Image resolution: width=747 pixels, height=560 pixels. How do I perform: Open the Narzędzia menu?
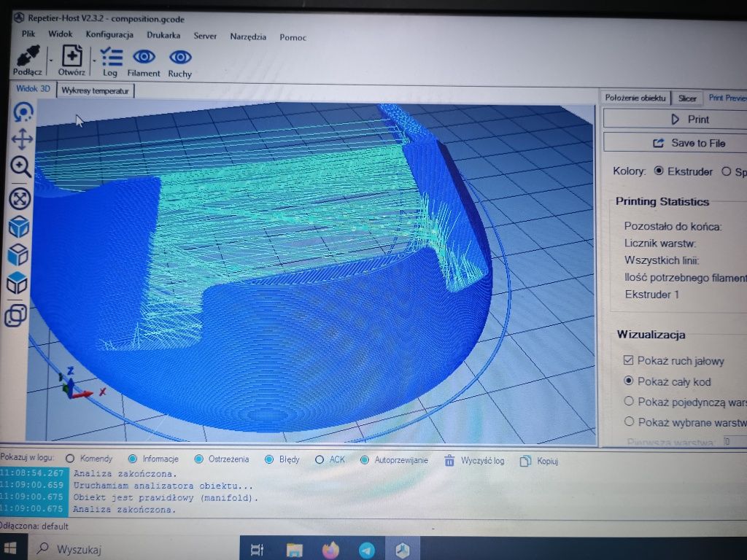248,36
